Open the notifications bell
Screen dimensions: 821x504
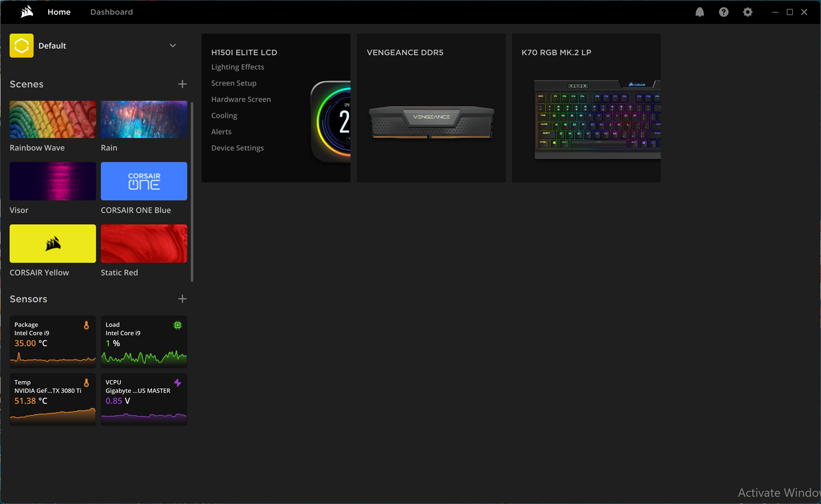click(x=699, y=12)
